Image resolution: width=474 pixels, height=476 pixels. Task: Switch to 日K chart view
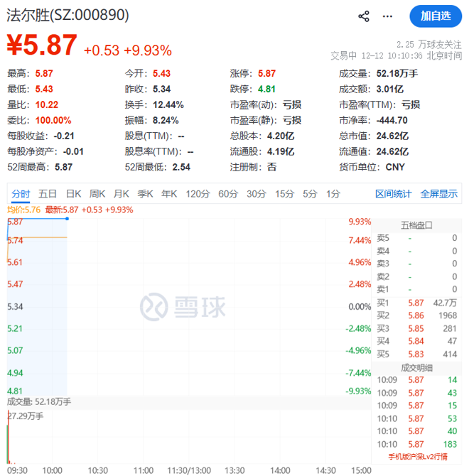tap(73, 194)
